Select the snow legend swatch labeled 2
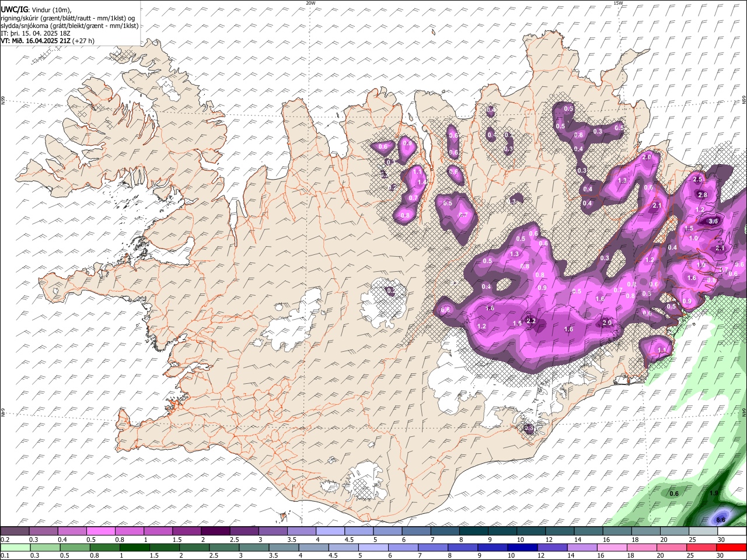 click(215, 531)
